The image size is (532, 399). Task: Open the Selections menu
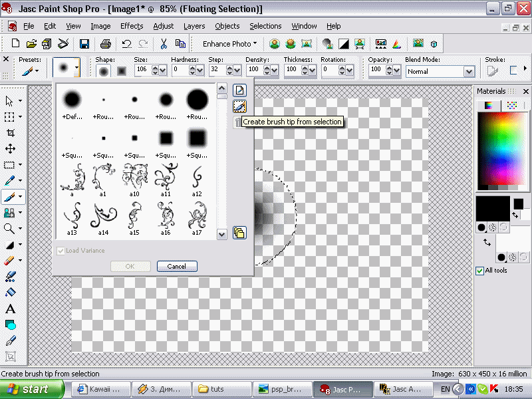coord(265,26)
